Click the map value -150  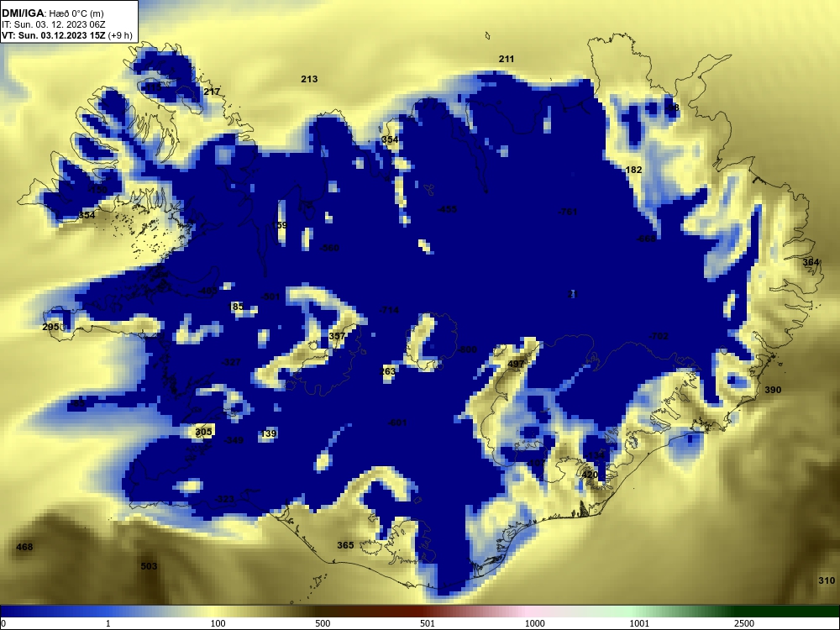pyautogui.click(x=97, y=189)
